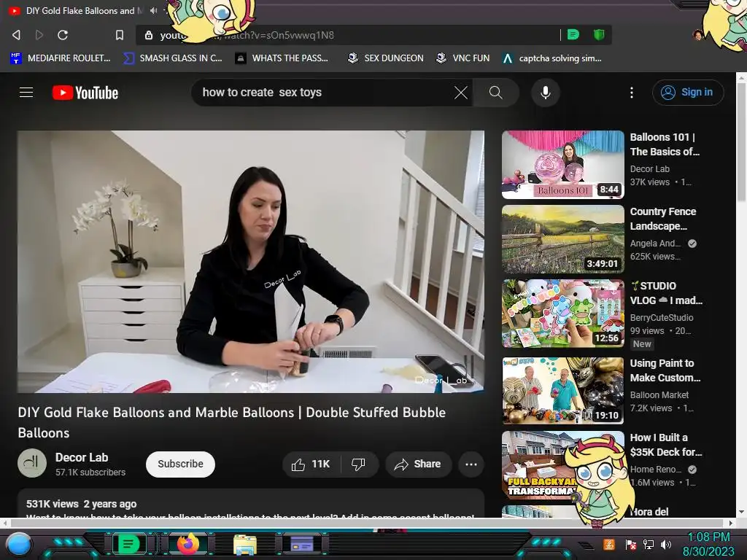Open captcha solving sim... bookmark
Viewport: 747px width, 560px height.
pos(552,58)
